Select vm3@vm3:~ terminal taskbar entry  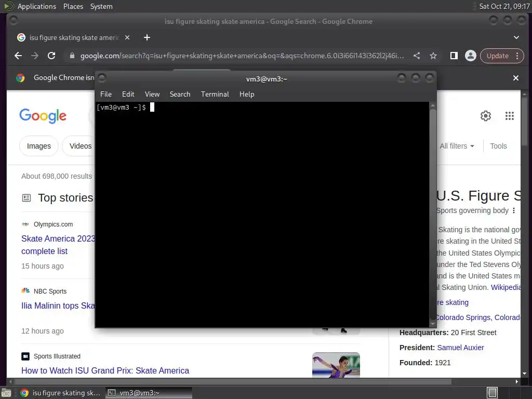(149, 393)
